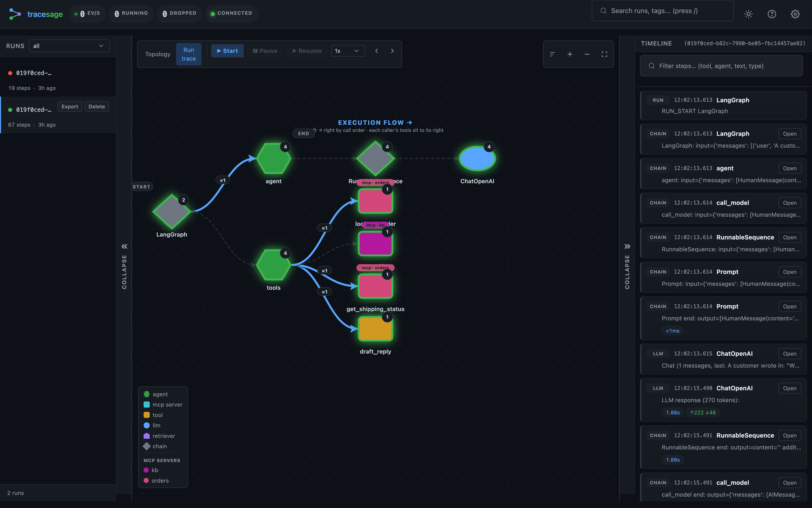The height and width of the screenshot is (508, 812).
Task: Open the Prompt end step with <1ms
Action: coord(790,306)
